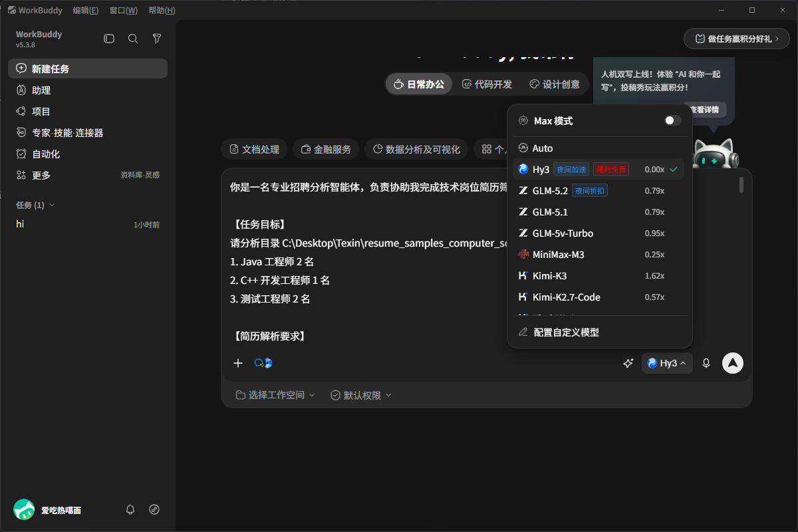Image resolution: width=798 pixels, height=532 pixels.
Task: Open the 帮助(H) menu
Action: tap(162, 10)
